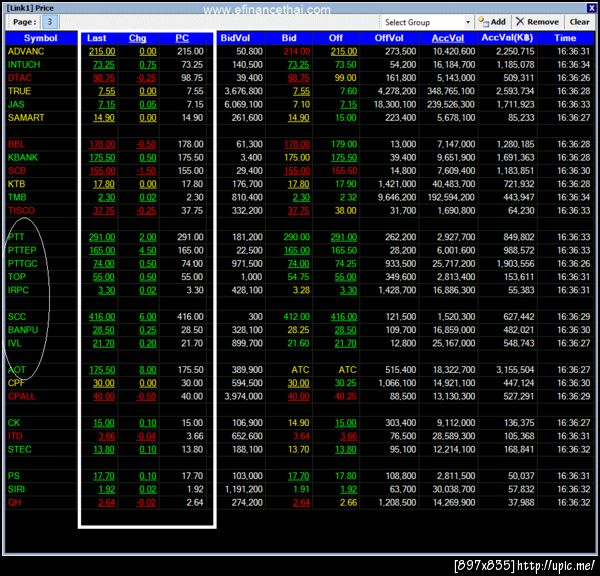
Task: Select the DTAC symbol
Action: tap(20, 78)
